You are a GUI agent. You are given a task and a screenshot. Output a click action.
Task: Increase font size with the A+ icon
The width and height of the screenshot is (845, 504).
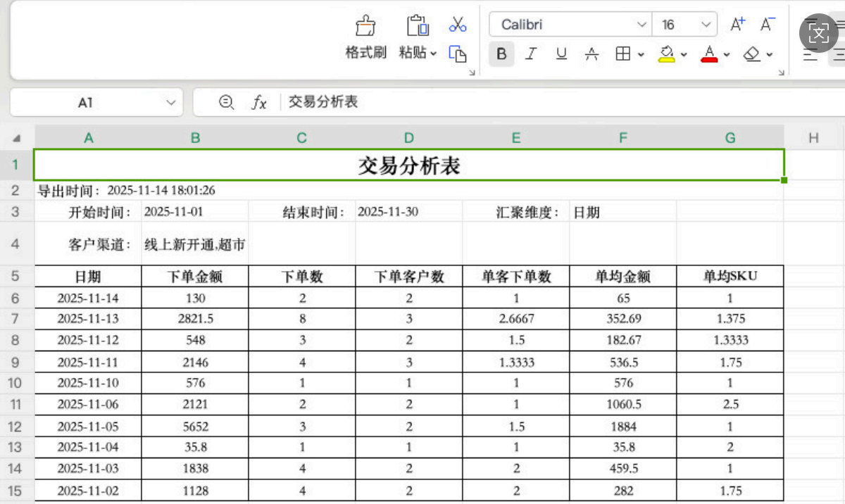coord(737,25)
